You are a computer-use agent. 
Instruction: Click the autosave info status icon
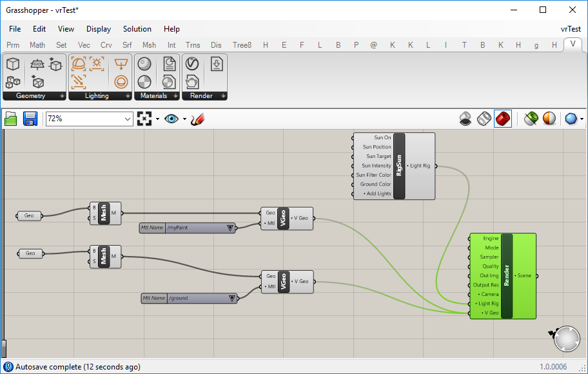(x=8, y=367)
